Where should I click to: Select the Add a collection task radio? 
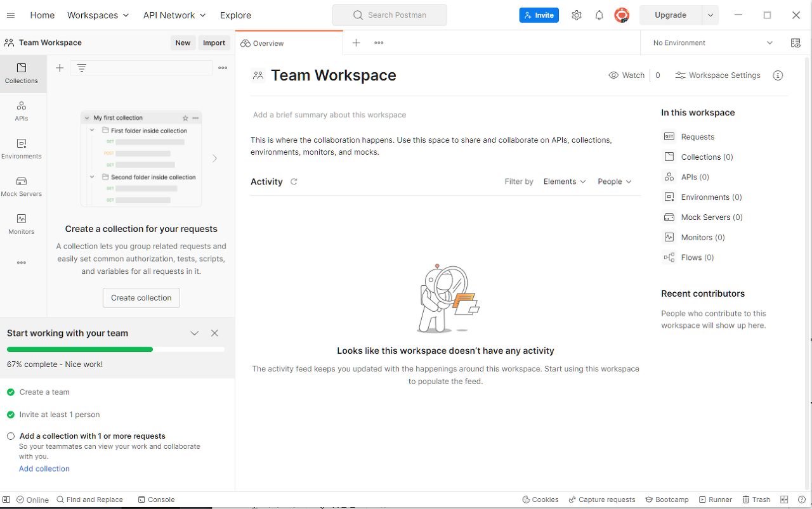11,436
